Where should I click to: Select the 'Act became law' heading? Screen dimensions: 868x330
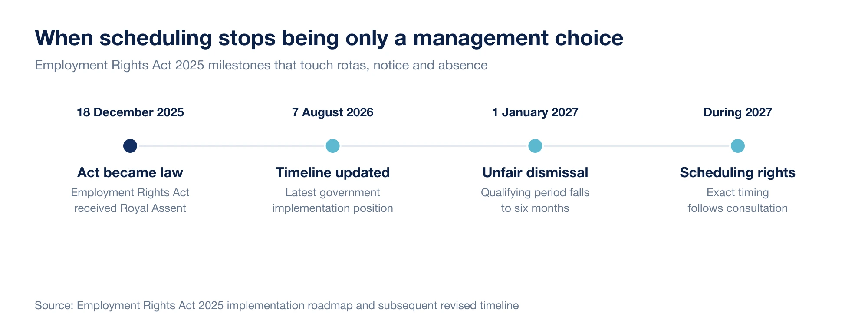click(x=130, y=172)
